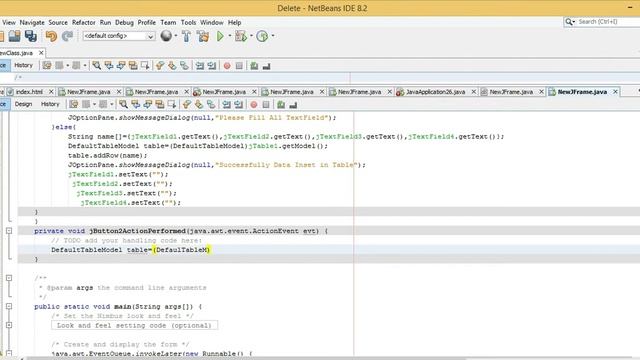640x360 pixels.
Task: Go to next bookmark in NewJFrame editor toolbar
Action: tap(199, 104)
